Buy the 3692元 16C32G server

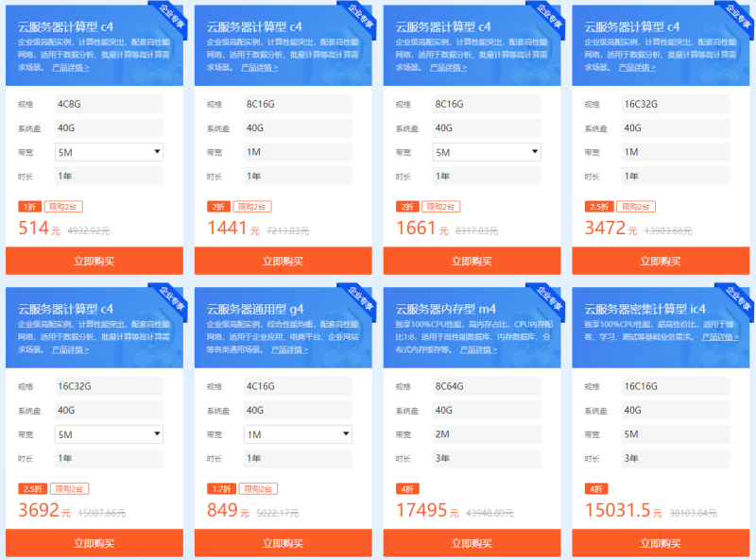coord(94,543)
